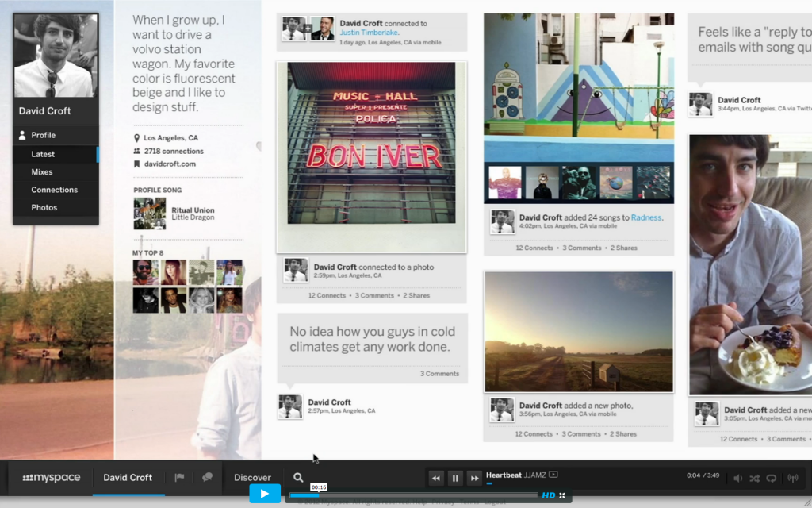Click David Croft's avatar on photo connection post

click(296, 270)
